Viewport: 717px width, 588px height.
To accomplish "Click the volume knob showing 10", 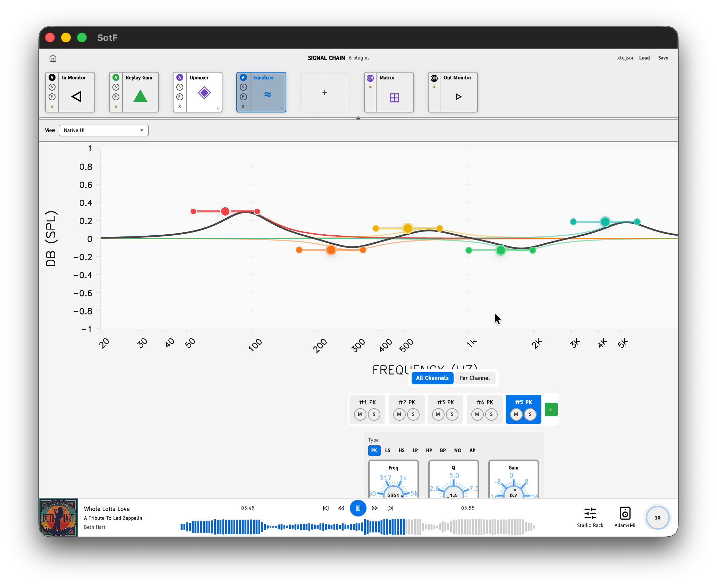I will pos(657,518).
